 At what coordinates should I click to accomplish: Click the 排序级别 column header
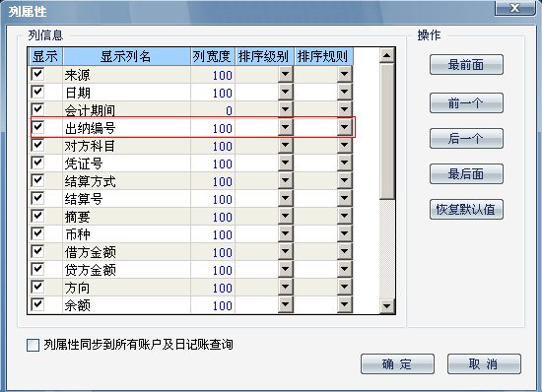[x=264, y=56]
